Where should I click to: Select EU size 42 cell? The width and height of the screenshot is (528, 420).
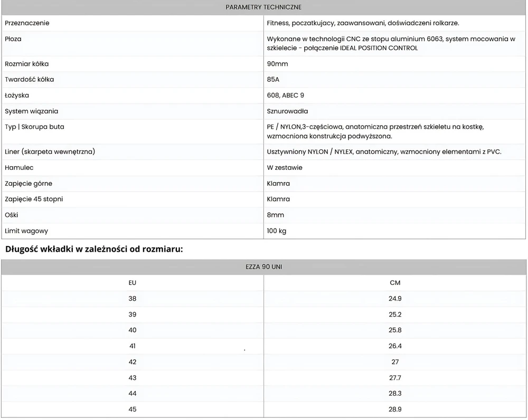pyautogui.click(x=133, y=362)
